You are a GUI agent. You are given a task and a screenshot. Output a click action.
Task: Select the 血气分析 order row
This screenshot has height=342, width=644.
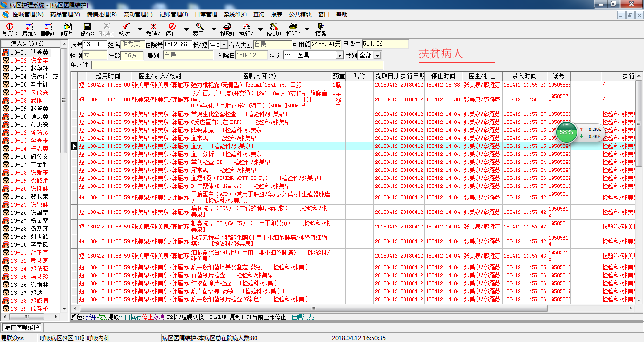click(354, 154)
